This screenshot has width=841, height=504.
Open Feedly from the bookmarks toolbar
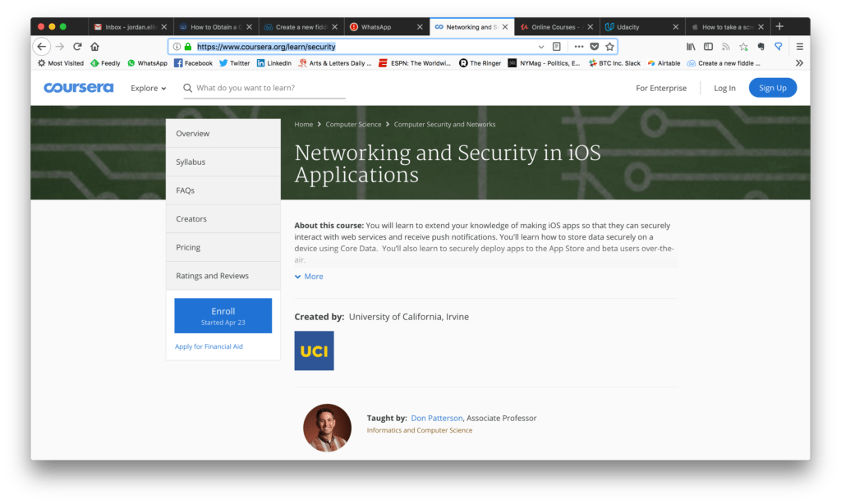[x=105, y=63]
